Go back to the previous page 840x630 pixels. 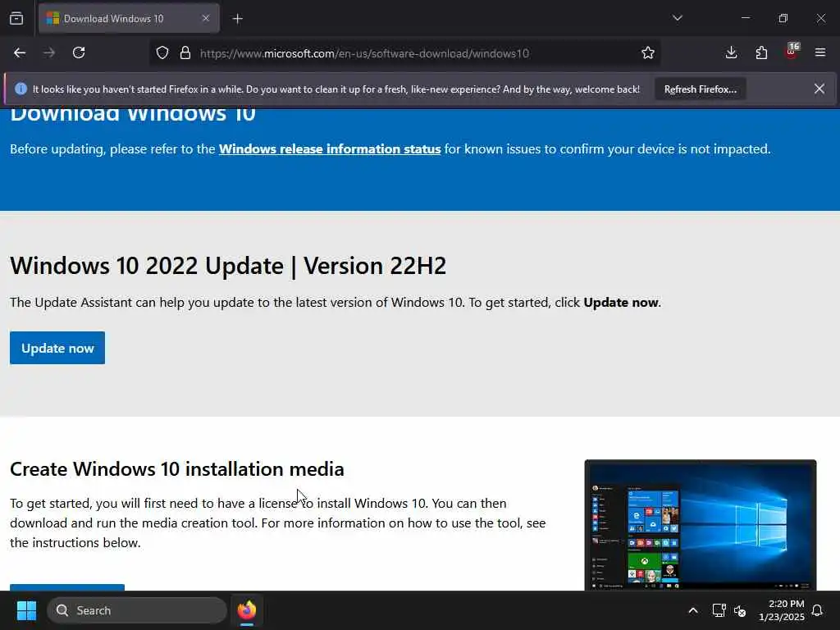coord(20,52)
